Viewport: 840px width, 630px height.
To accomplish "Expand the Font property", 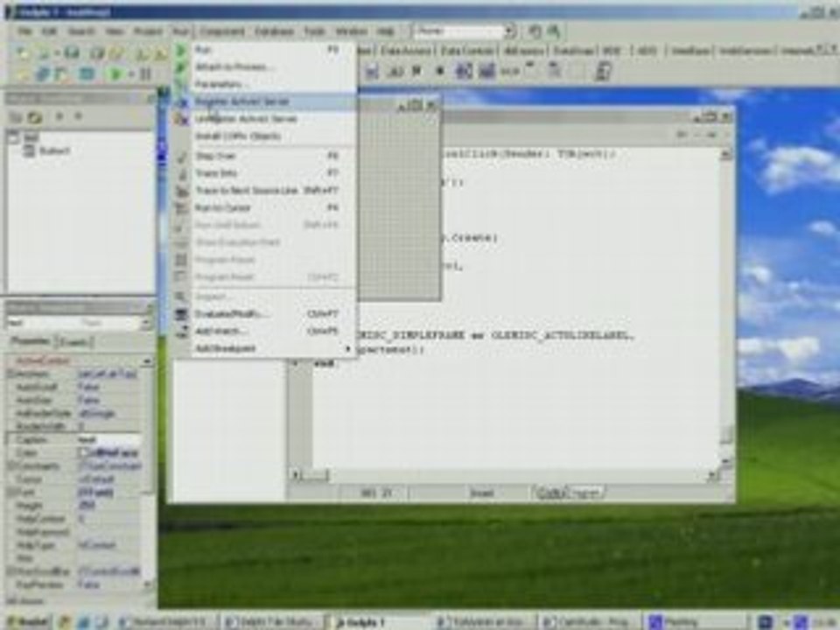I will coord(11,493).
